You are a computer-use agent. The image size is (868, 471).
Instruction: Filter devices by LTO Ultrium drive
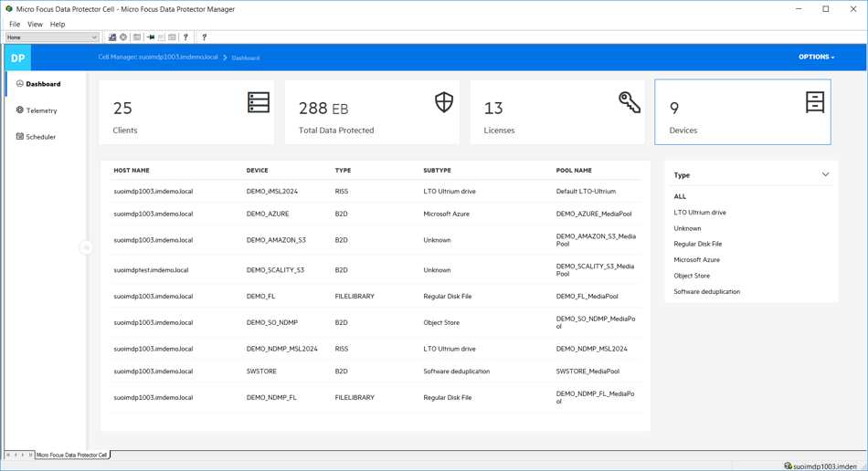coord(700,213)
